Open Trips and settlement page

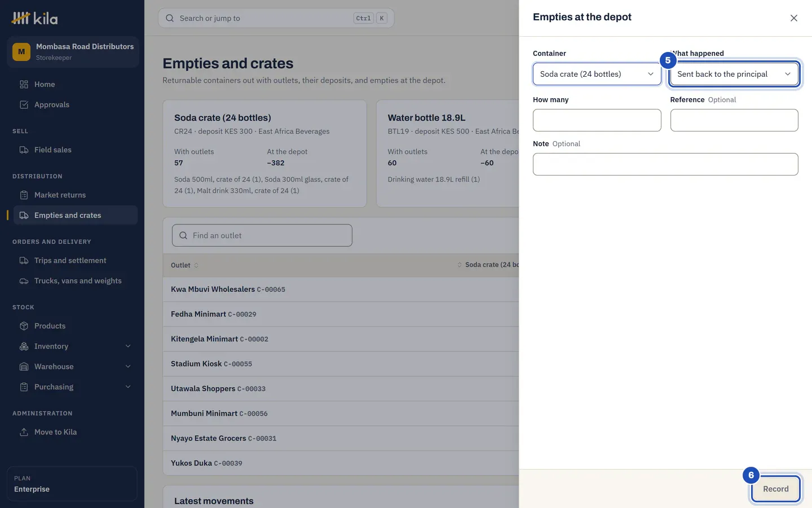(x=75, y=260)
